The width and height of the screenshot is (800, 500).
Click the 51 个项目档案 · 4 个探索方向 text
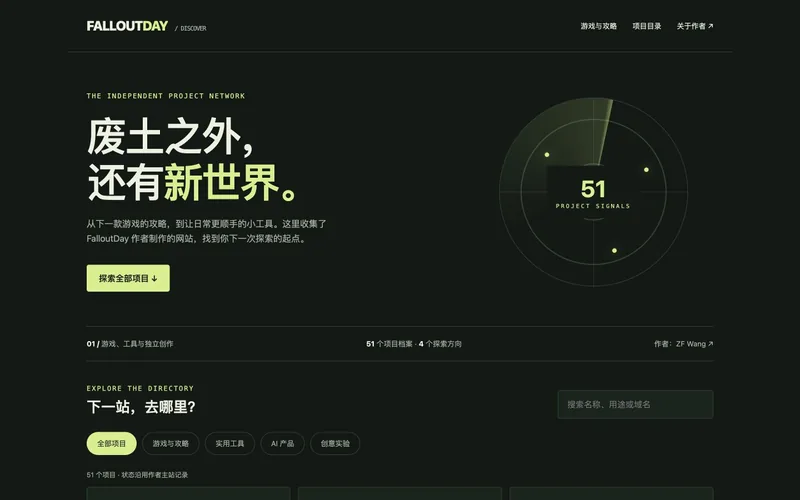click(x=414, y=344)
